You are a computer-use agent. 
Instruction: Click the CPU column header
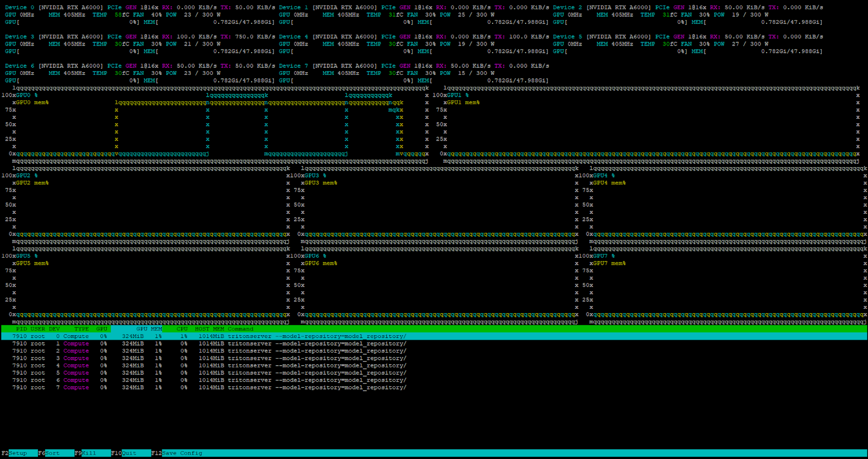[182, 329]
